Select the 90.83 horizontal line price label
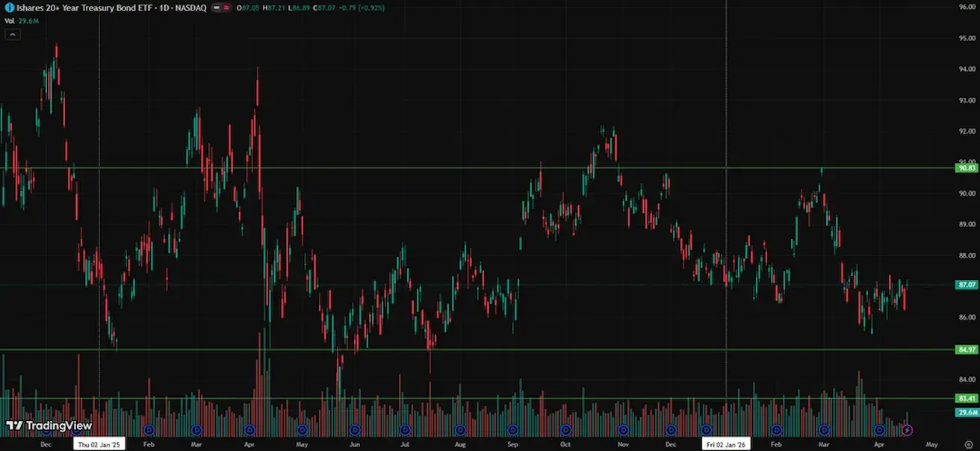Viewport: 980px width, 451px height. (967, 168)
